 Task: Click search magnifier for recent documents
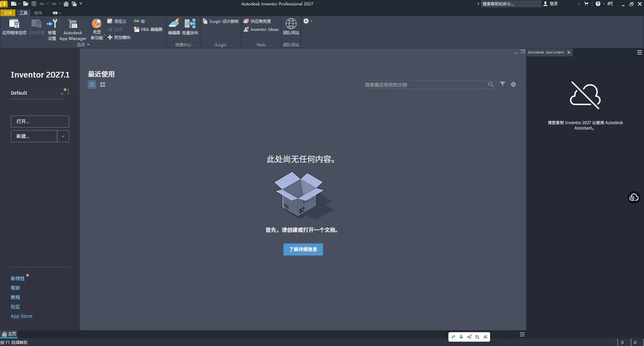[491, 85]
